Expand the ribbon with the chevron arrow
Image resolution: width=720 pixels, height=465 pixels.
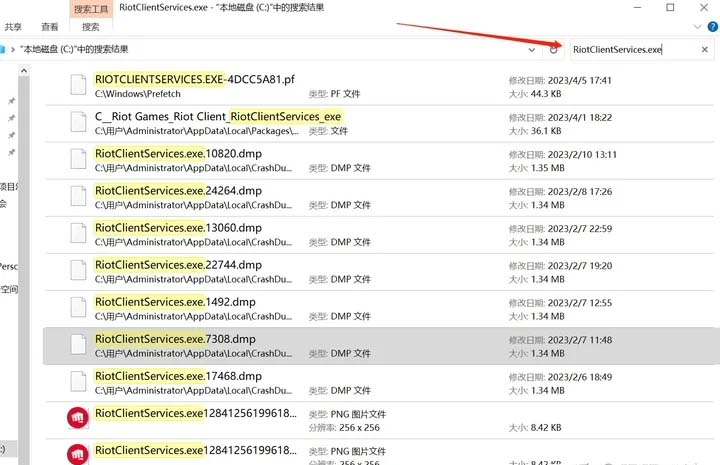point(698,27)
